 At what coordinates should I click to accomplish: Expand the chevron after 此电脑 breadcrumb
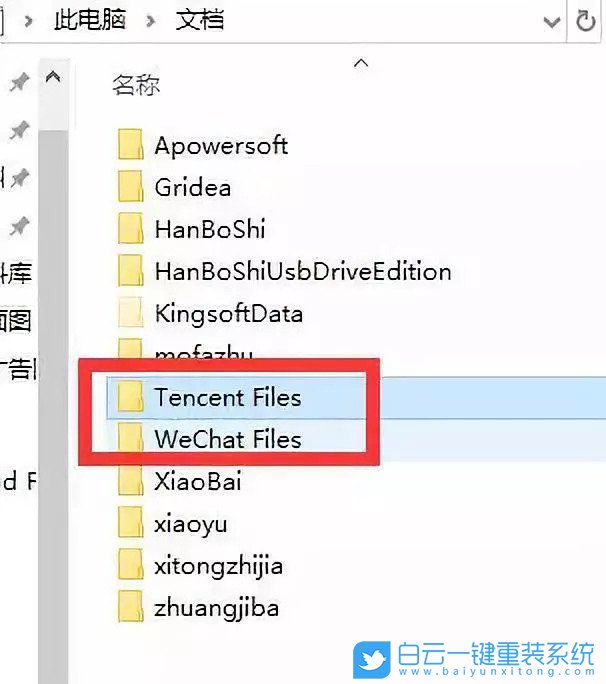click(151, 21)
